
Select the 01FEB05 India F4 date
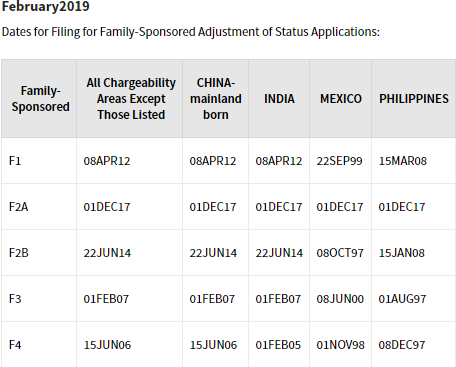[278, 345]
